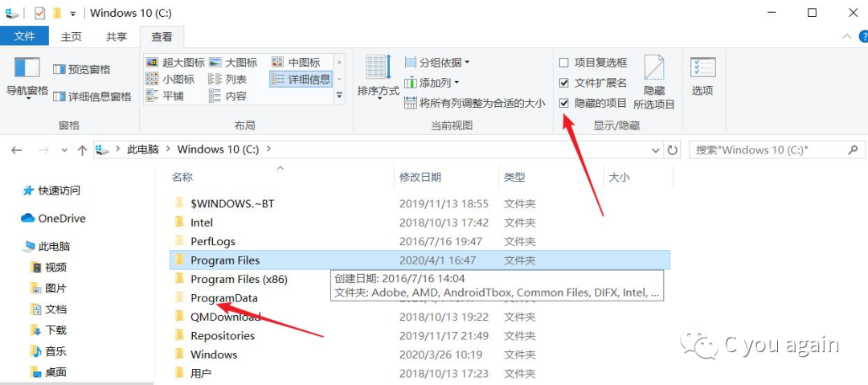868x385 pixels.
Task: Open 下载 in the navigation pane
Action: click(x=49, y=330)
